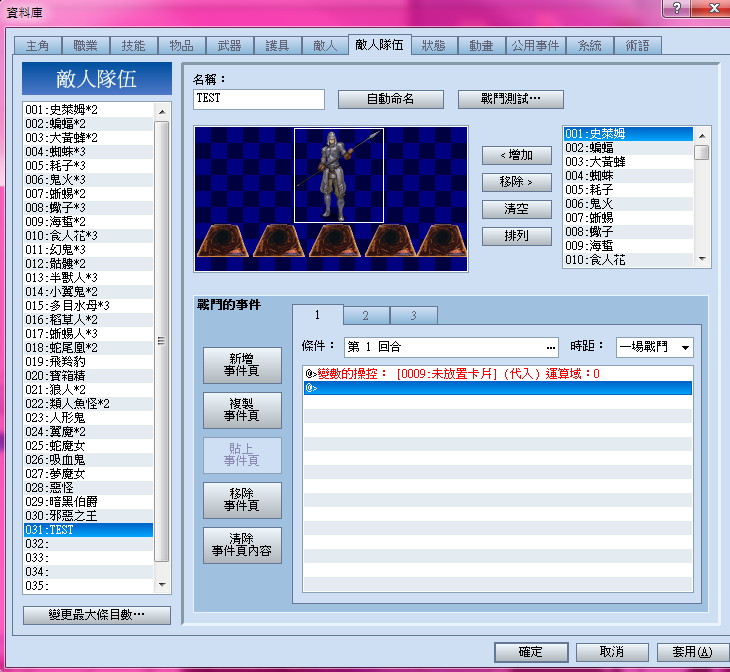Switch to battle event page 2

pyautogui.click(x=366, y=315)
